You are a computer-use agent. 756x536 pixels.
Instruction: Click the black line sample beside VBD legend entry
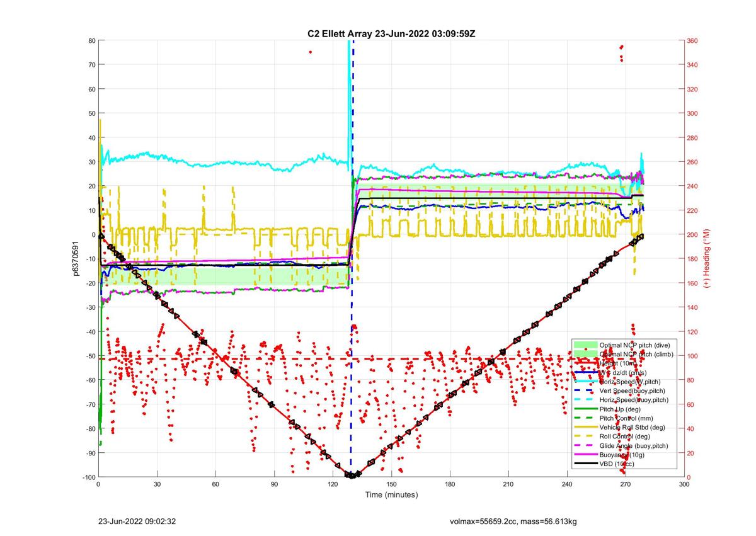[585, 464]
